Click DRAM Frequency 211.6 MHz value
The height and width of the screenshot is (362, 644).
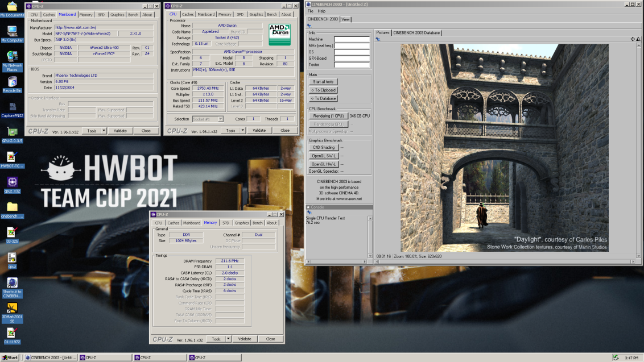tap(230, 261)
